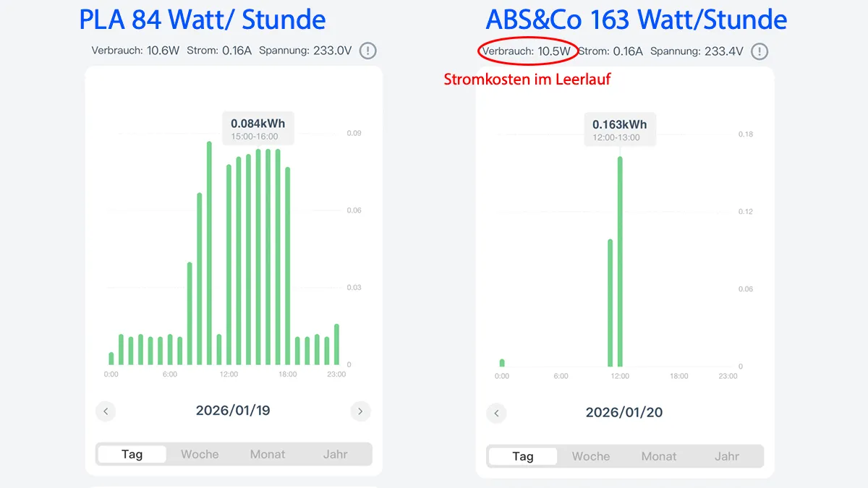Select the Tag tab in right panel

523,456
